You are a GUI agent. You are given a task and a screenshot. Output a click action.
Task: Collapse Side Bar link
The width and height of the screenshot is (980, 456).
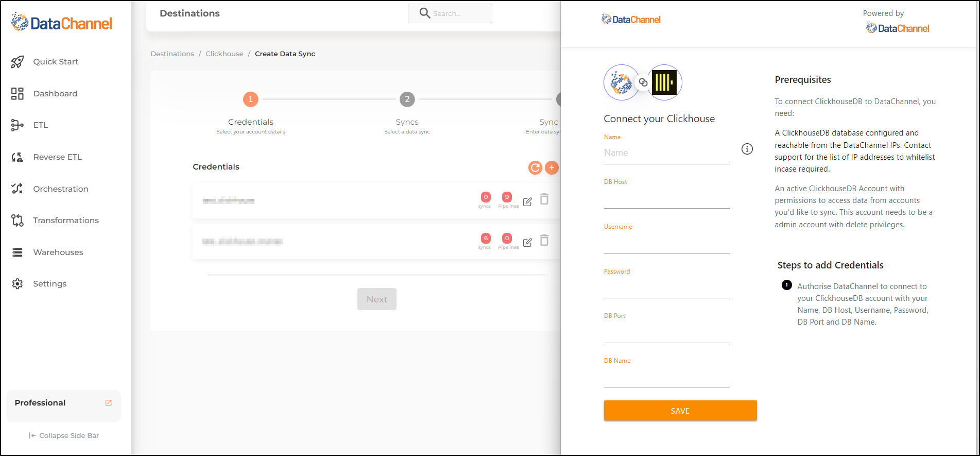tap(64, 436)
